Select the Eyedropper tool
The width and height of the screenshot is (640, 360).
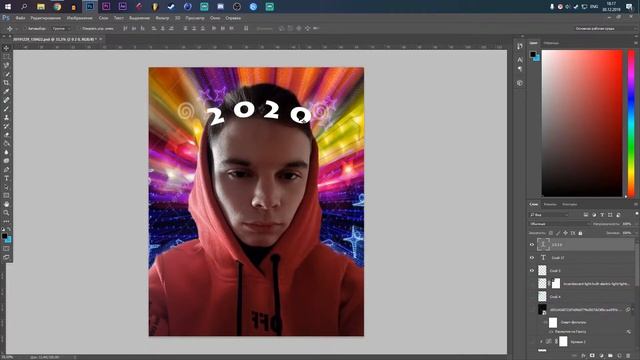[x=6, y=91]
